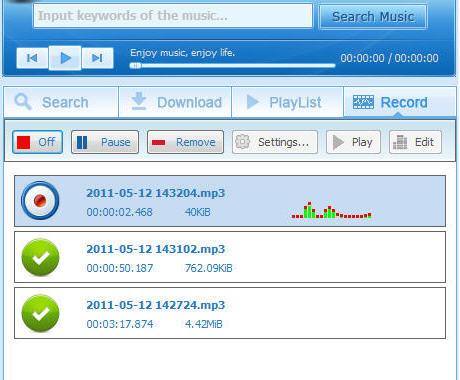The height and width of the screenshot is (380, 460).
Task: Click the duration 00:03:17.874
Action: [120, 324]
